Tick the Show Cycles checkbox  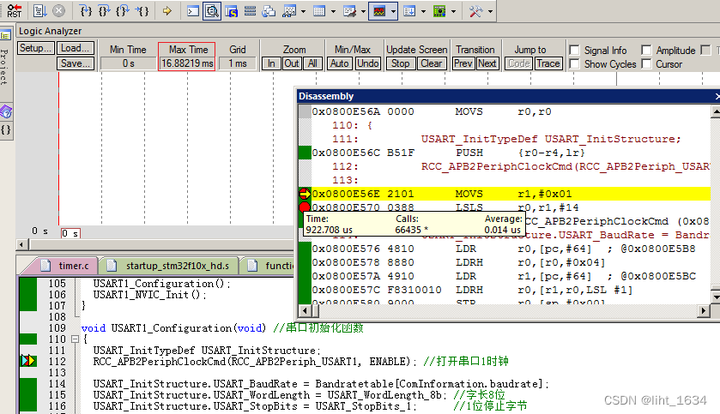(x=575, y=64)
